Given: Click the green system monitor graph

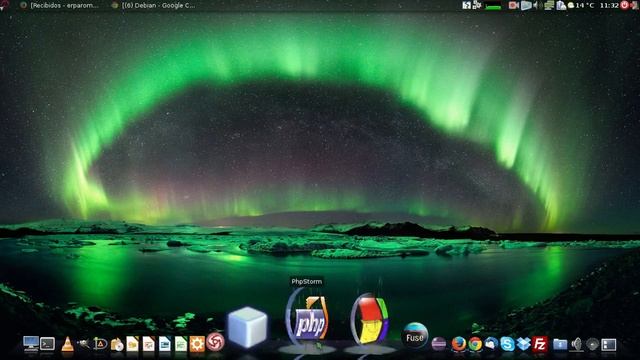Looking at the screenshot, I should [493, 5].
